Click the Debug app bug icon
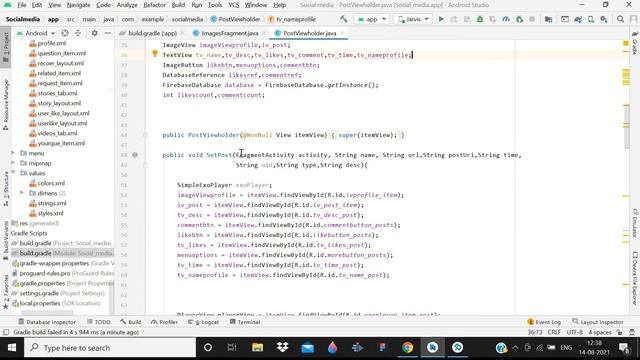This screenshot has height=360, width=640. click(x=480, y=19)
